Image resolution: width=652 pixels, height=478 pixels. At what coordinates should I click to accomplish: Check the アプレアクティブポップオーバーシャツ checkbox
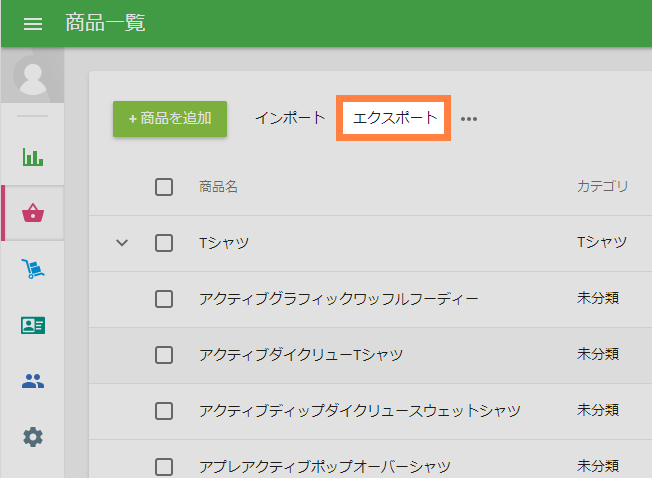point(164,467)
